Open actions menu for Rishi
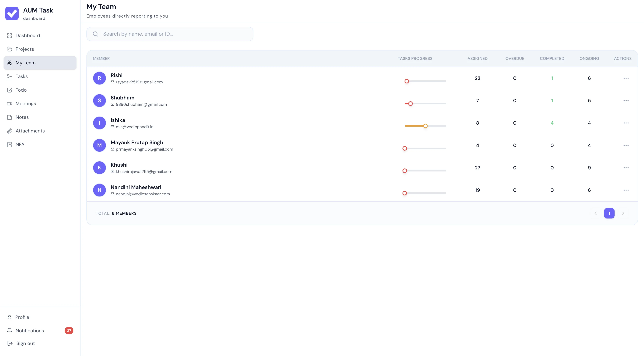 626,78
